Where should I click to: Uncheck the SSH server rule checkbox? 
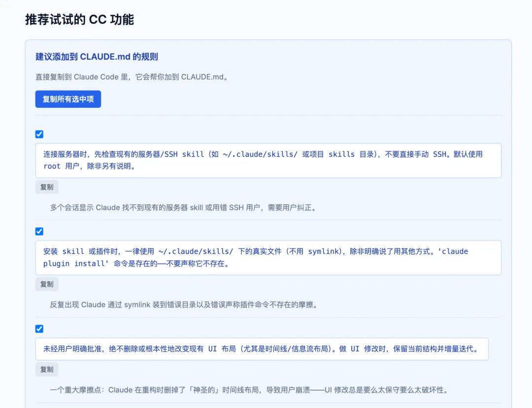pyautogui.click(x=39, y=134)
